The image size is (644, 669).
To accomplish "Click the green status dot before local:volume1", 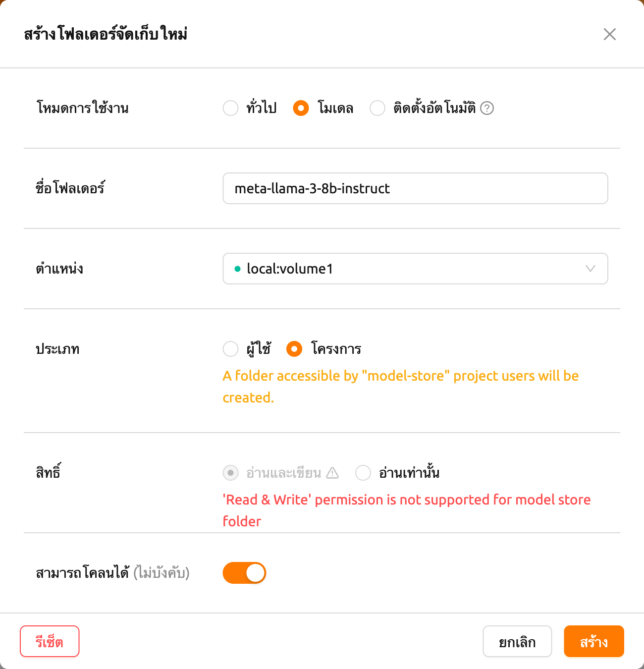I will click(x=237, y=269).
